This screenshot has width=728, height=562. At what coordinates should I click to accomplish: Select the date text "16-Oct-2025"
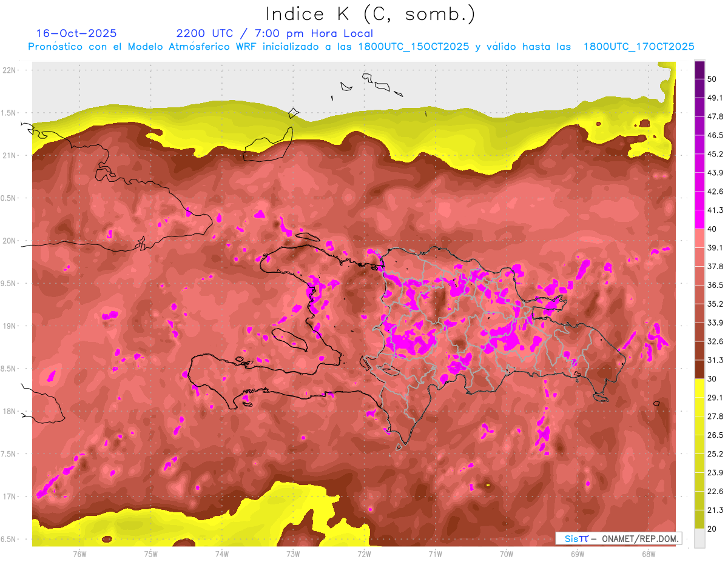click(76, 33)
